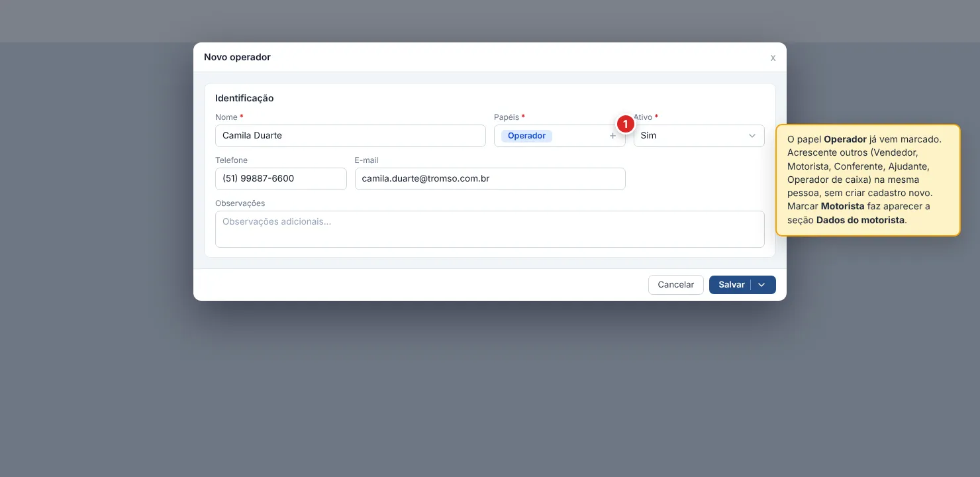Open the Salvar split-button arrow

(761, 285)
